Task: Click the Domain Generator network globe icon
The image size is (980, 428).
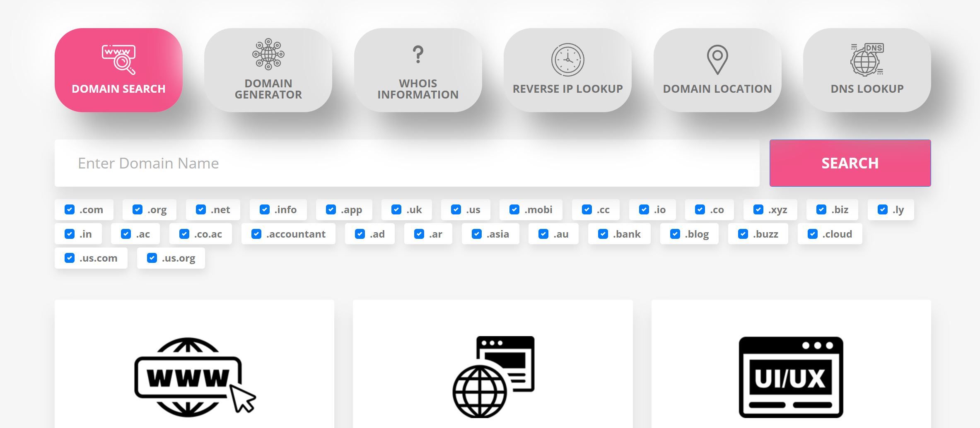Action: [x=268, y=55]
